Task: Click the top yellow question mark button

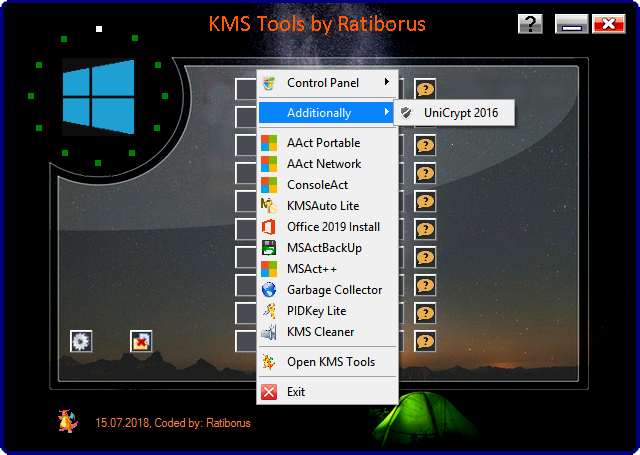Action: tap(425, 89)
